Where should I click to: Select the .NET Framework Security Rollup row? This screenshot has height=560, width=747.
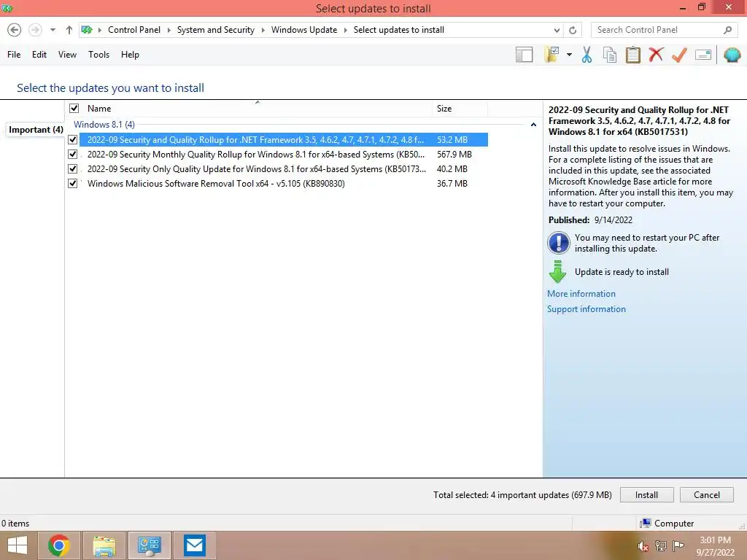(x=284, y=140)
